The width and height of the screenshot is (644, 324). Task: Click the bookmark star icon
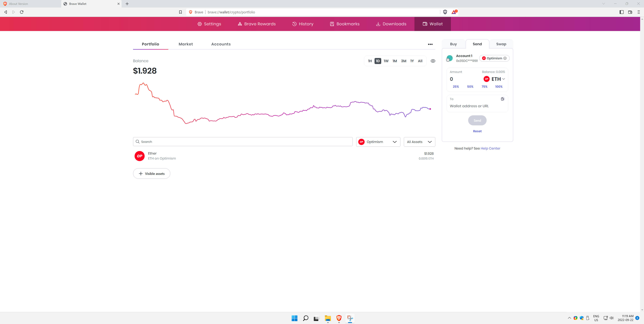[x=180, y=12]
